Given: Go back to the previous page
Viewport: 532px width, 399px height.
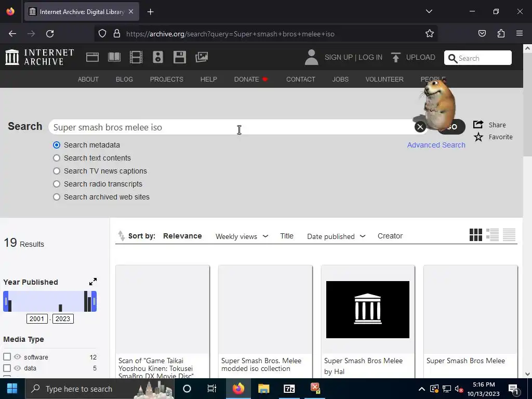Looking at the screenshot, I should (x=12, y=34).
